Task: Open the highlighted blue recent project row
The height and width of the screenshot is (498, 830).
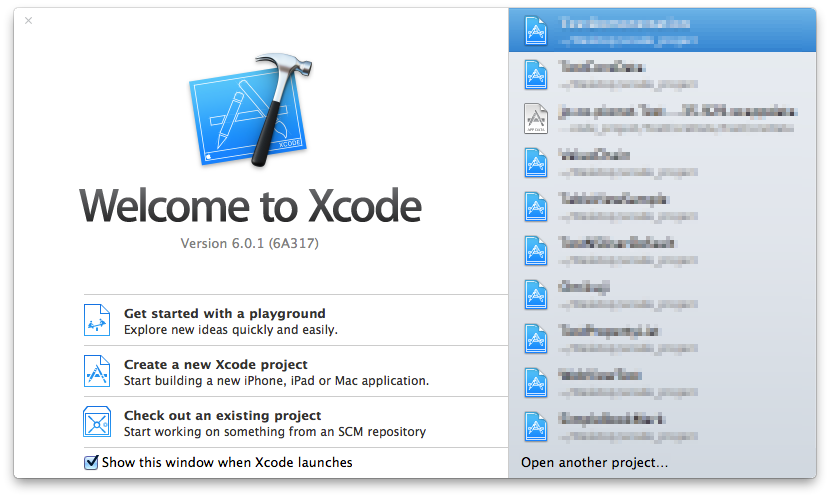Action: click(662, 30)
